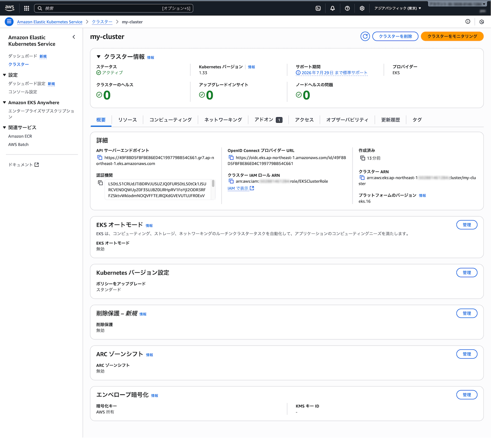The width and height of the screenshot is (491, 448).
Task: Copy the OpenID Connect provider URL
Action: click(x=231, y=158)
